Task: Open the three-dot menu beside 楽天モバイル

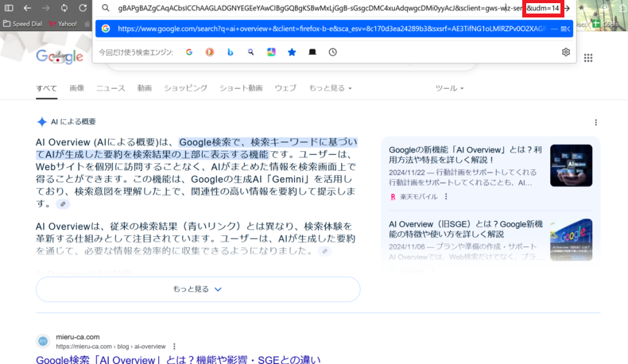Action: pyautogui.click(x=446, y=196)
